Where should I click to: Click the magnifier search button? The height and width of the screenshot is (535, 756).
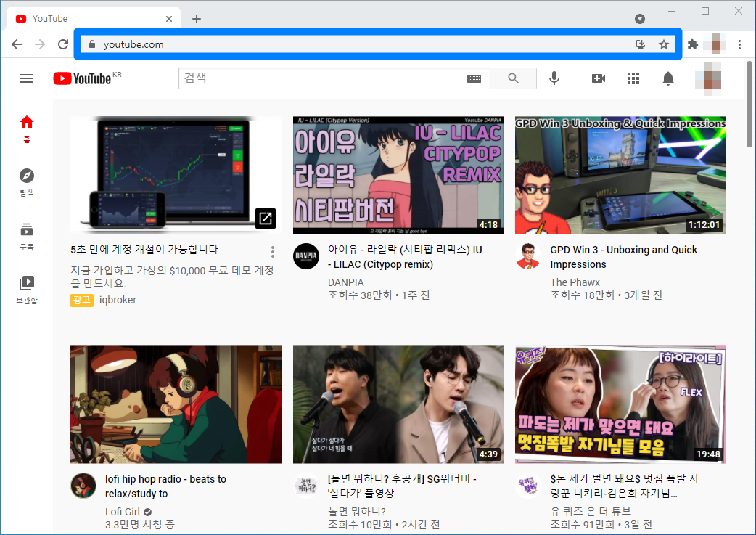(514, 78)
